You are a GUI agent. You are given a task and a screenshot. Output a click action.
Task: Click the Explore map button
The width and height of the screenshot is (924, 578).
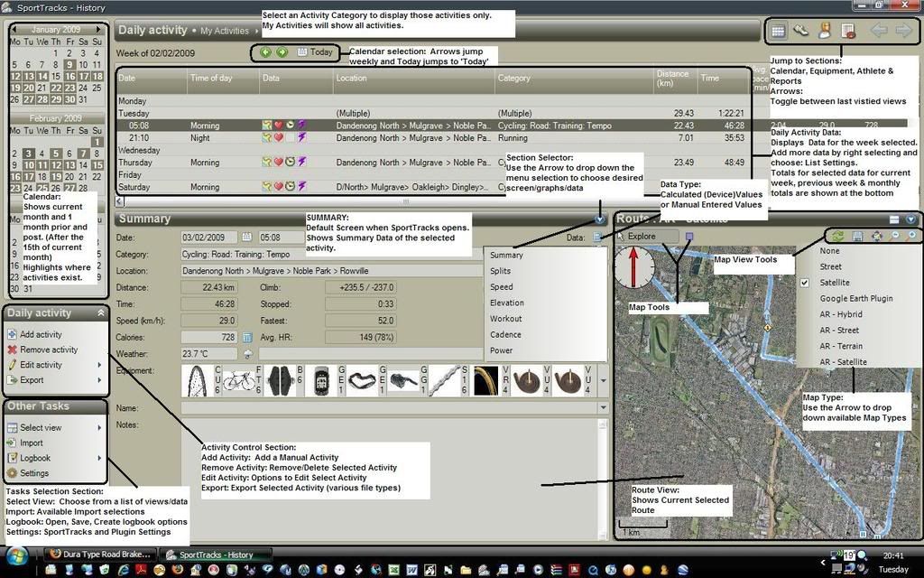point(647,237)
